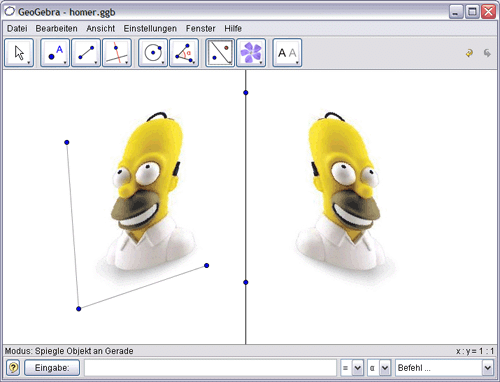Expand the Angle tool submenu arrow
Image resolution: width=500 pixels, height=382 pixels.
(194, 62)
